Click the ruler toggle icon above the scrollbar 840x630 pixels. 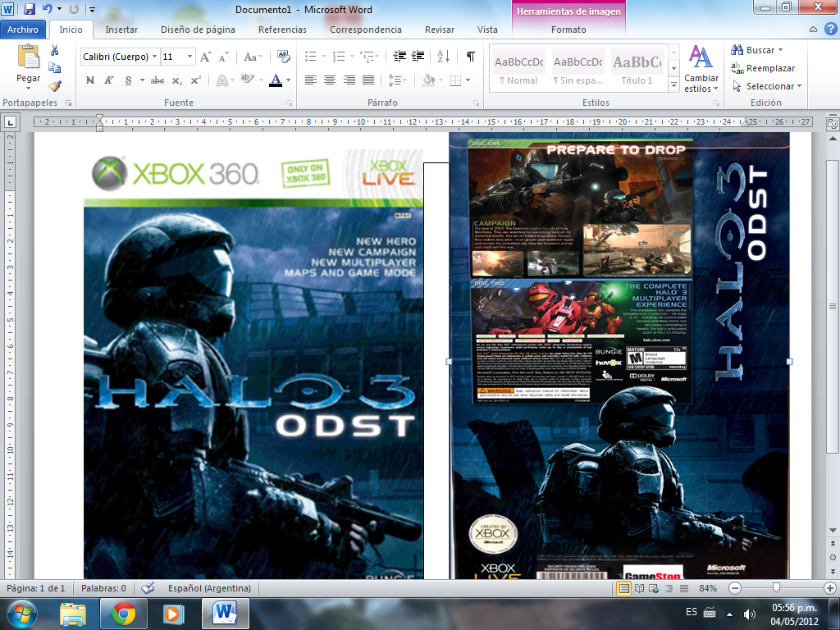[833, 123]
